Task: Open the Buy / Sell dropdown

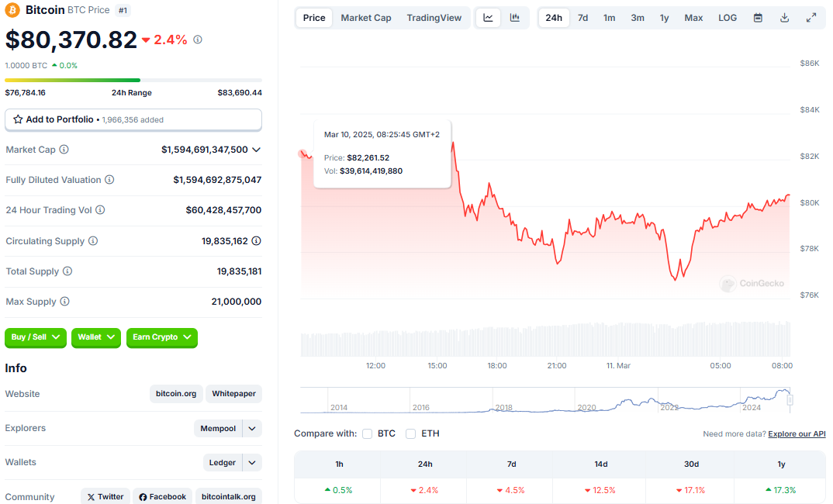Action: [x=36, y=337]
